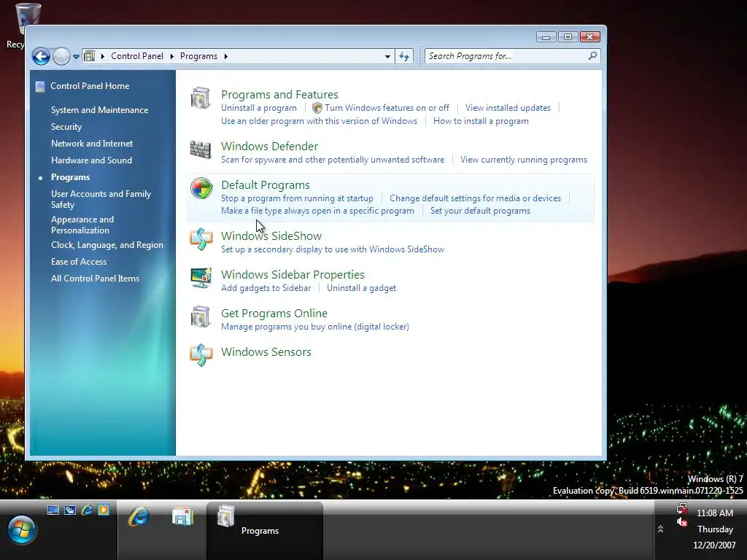This screenshot has height=560, width=747.
Task: Click Turn Windows features on or off
Action: pos(387,108)
